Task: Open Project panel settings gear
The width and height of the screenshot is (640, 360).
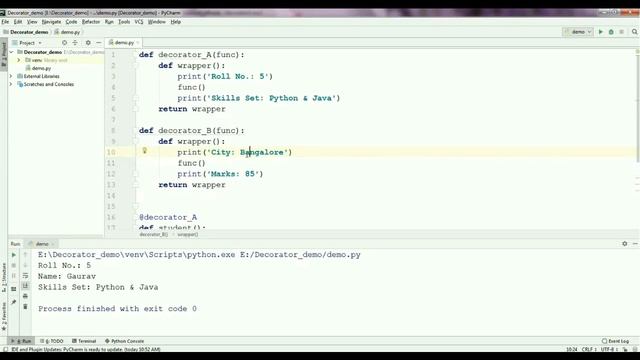Action: point(88,42)
